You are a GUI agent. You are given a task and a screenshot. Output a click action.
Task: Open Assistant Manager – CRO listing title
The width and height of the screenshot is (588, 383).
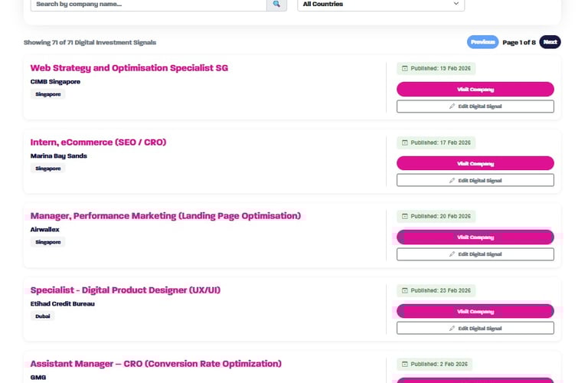click(155, 364)
